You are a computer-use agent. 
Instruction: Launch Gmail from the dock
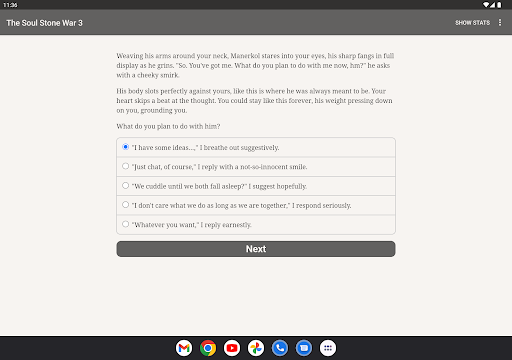[184, 348]
